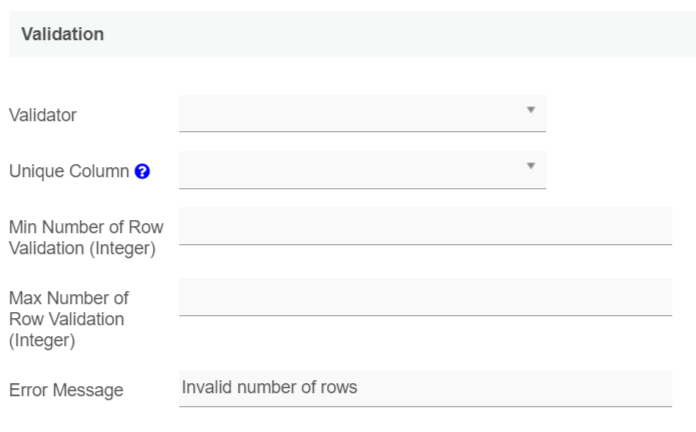Click the underline of the Validator select box
The image size is (696, 432).
(362, 131)
